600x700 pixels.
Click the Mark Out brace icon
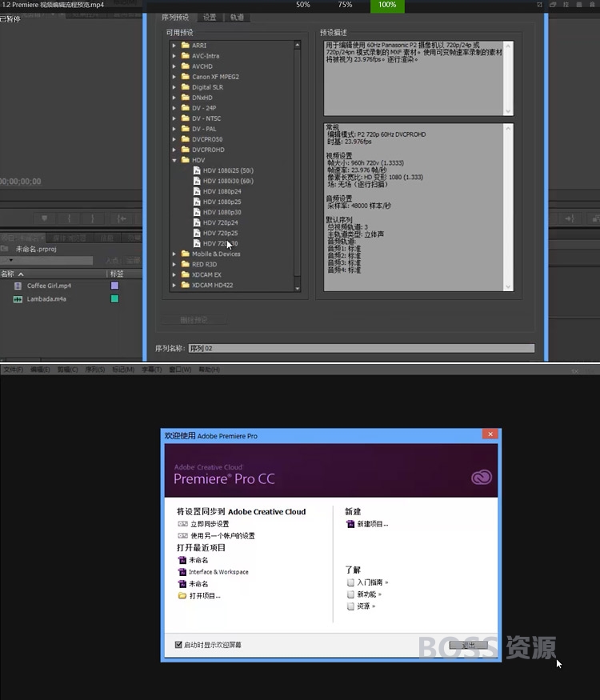tap(93, 218)
